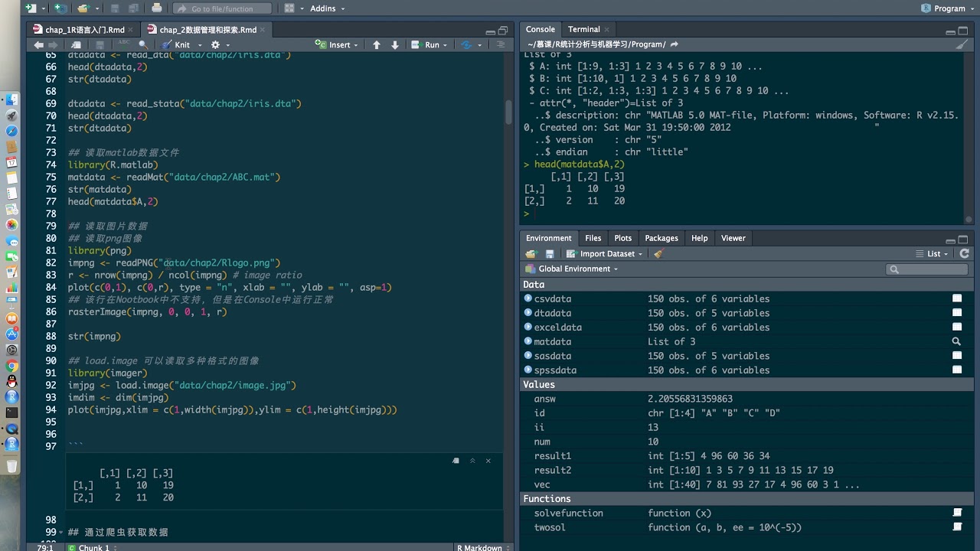Image resolution: width=980 pixels, height=551 pixels.
Task: Click the Environment refresh icon
Action: pyautogui.click(x=965, y=254)
